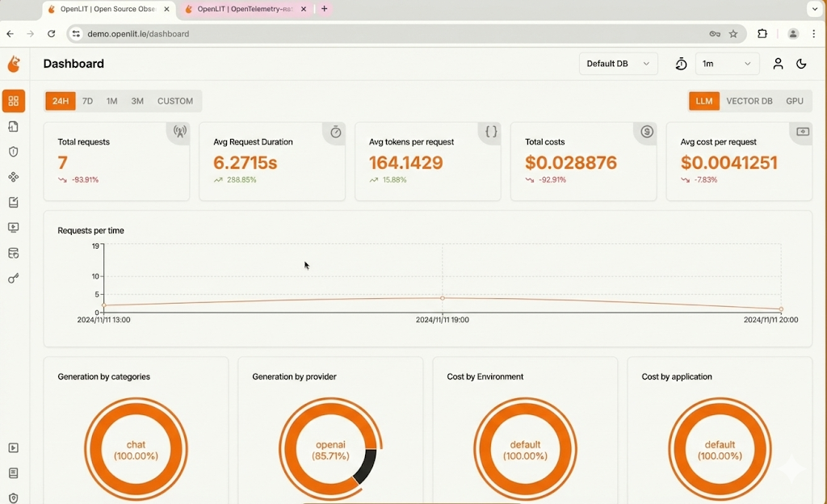The height and width of the screenshot is (504, 827).
Task: Switch to the VECTOR DB view tab
Action: click(x=749, y=101)
